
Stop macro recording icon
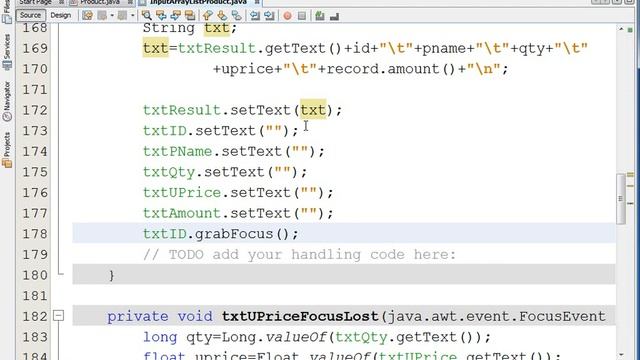(x=302, y=16)
